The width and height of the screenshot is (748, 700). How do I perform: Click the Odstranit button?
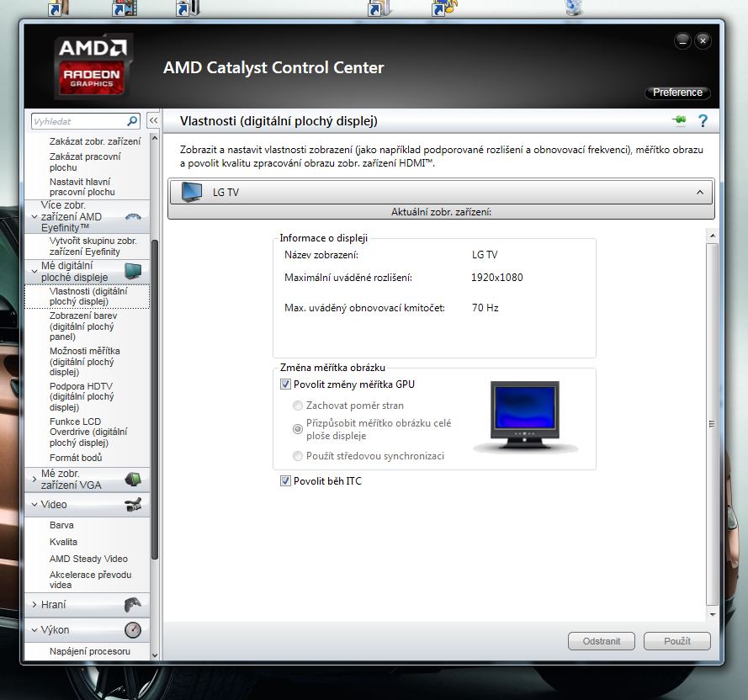(x=601, y=641)
